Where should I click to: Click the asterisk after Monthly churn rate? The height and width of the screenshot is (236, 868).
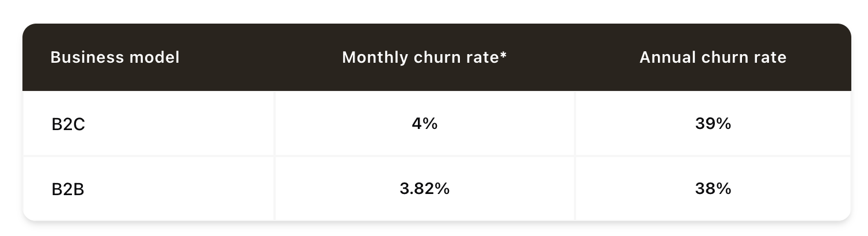pos(504,55)
